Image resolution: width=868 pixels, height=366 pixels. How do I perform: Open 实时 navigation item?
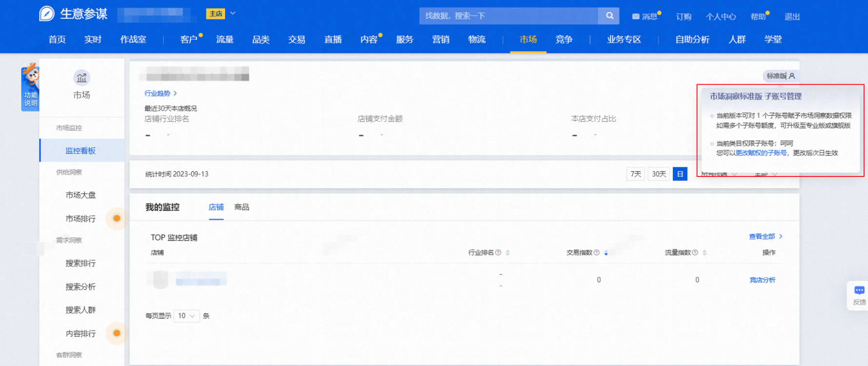point(93,39)
